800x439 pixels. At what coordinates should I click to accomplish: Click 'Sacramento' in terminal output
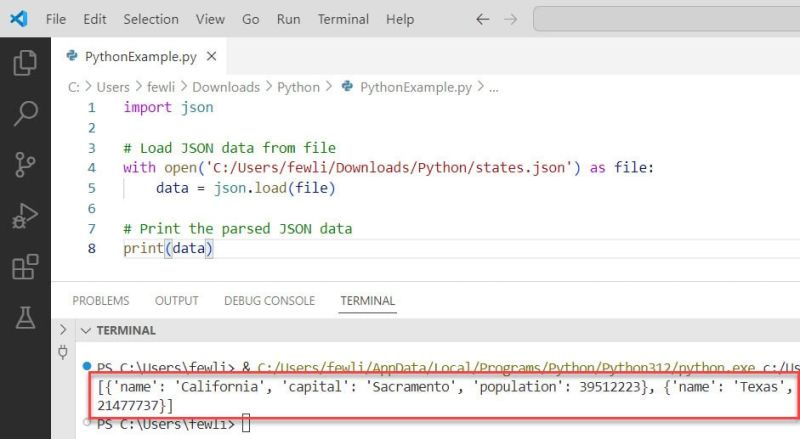point(411,387)
